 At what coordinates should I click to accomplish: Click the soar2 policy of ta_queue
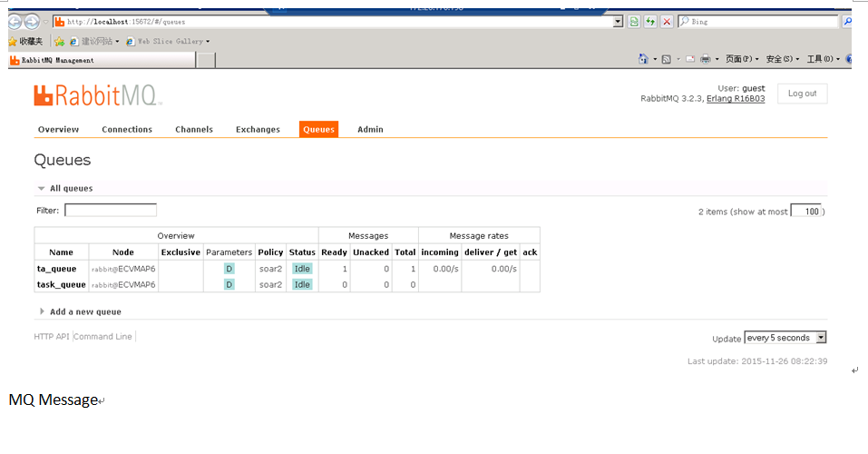coord(270,269)
